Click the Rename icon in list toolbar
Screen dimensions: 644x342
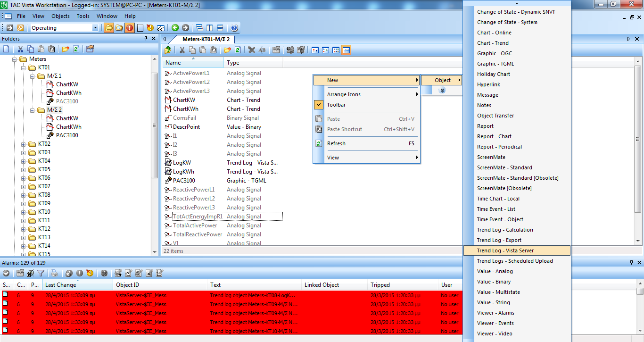pyautogui.click(x=262, y=50)
